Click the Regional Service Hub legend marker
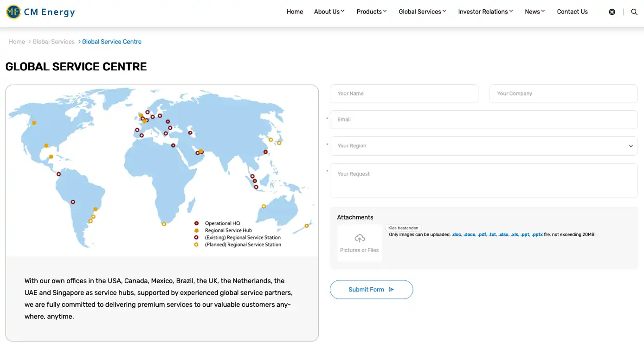The height and width of the screenshot is (348, 644). point(196,230)
